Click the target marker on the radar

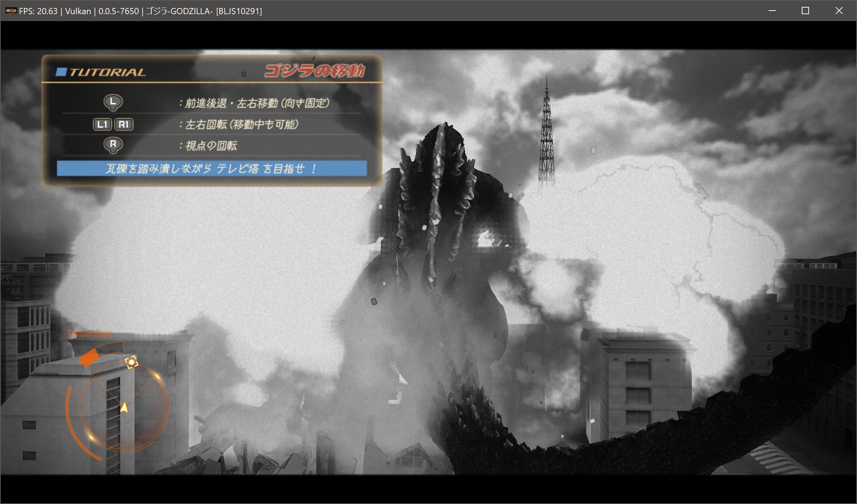pos(131,362)
